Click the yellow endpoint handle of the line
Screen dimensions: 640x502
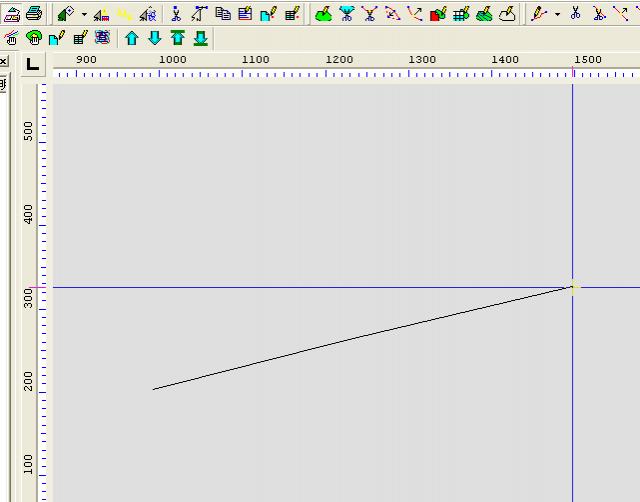(x=574, y=288)
